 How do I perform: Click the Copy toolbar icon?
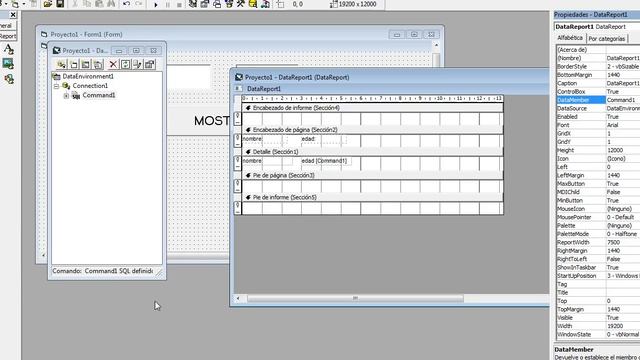click(87, 4)
